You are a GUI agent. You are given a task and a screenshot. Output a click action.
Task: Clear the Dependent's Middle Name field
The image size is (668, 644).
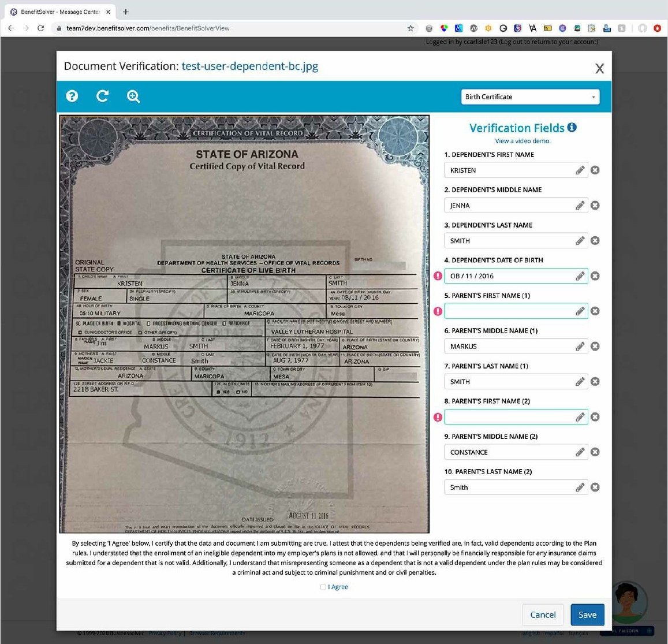[595, 206]
